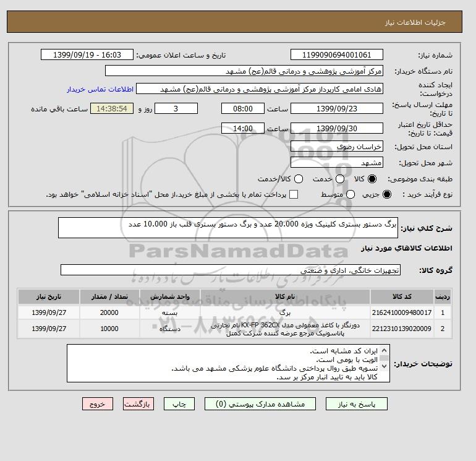Screen dimensions: 476x461
Task: Click the validity time field 14:00
Action: click(x=243, y=128)
